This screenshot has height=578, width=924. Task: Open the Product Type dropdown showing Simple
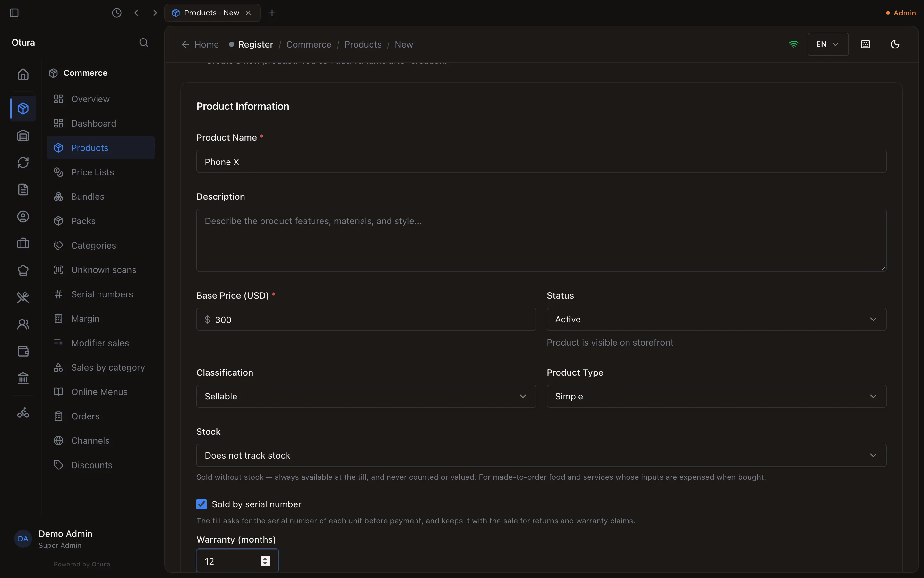(x=716, y=396)
